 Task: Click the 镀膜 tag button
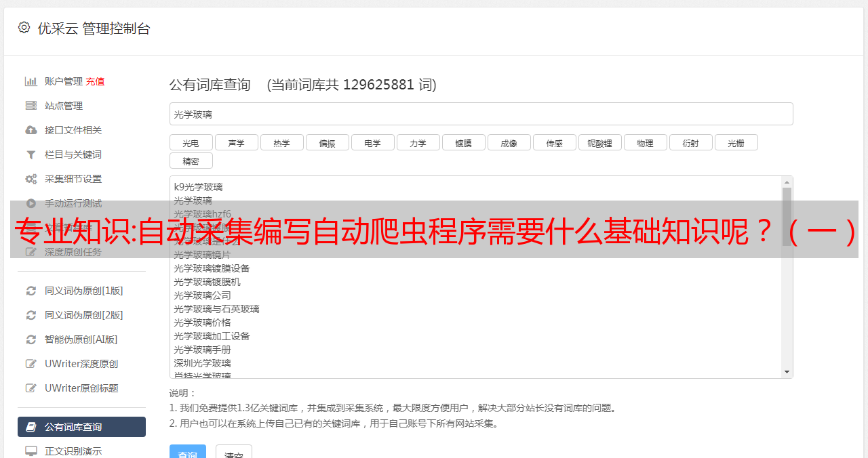463,142
